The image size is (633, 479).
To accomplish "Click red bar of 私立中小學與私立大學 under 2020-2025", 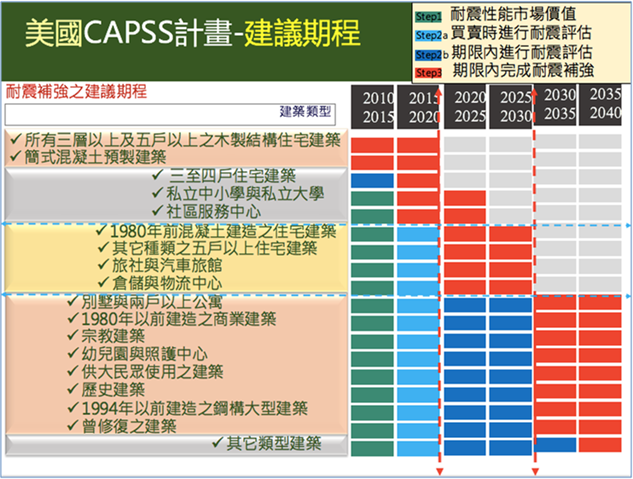I will (465, 198).
